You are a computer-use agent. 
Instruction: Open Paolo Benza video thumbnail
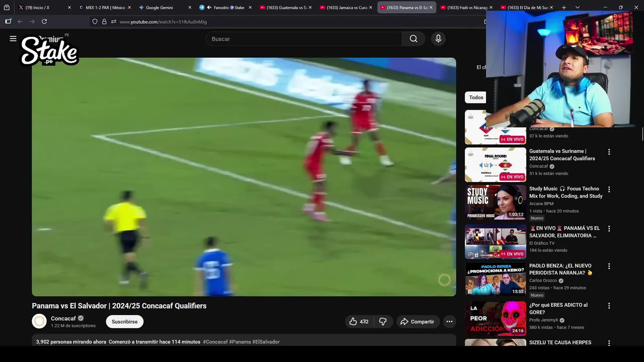[x=496, y=279]
